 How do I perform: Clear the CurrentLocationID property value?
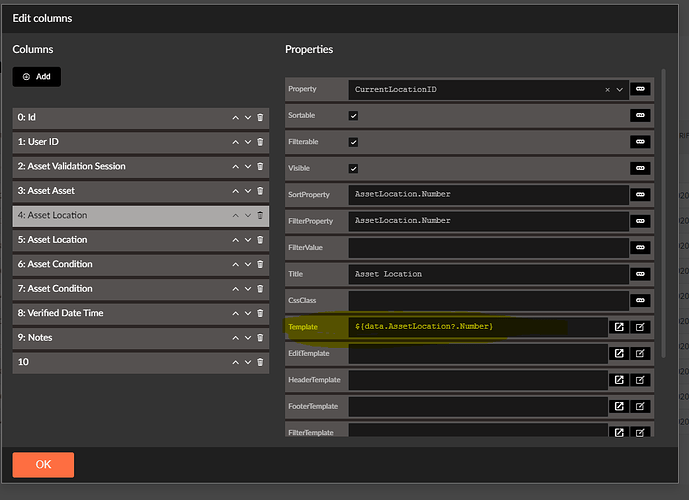click(x=607, y=90)
